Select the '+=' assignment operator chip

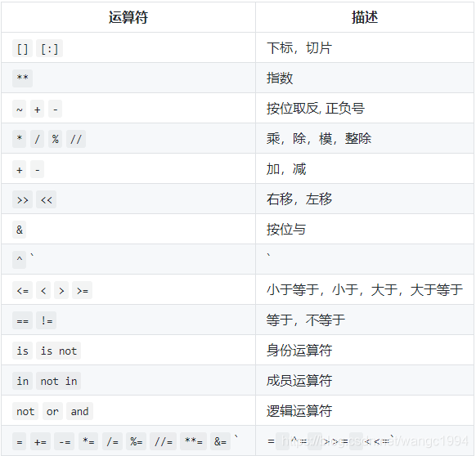tap(40, 441)
